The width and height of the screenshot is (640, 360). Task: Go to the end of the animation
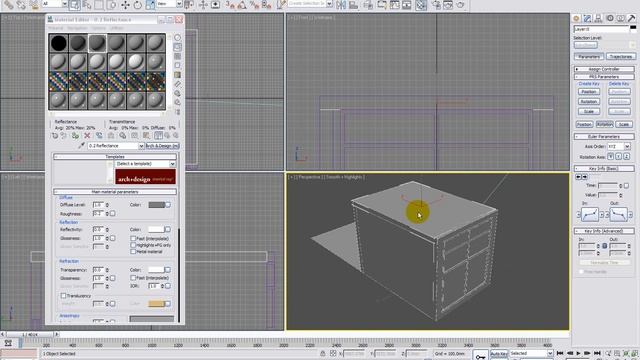[597, 353]
